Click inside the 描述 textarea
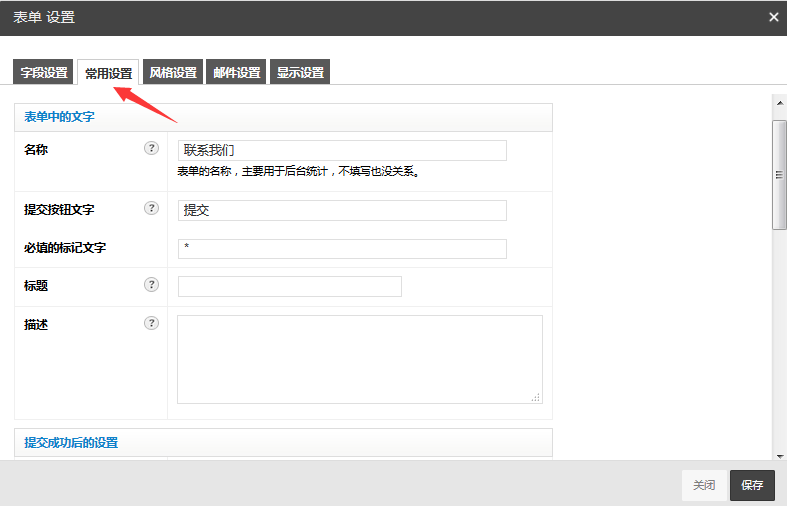Image resolution: width=787 pixels, height=506 pixels. click(360, 359)
